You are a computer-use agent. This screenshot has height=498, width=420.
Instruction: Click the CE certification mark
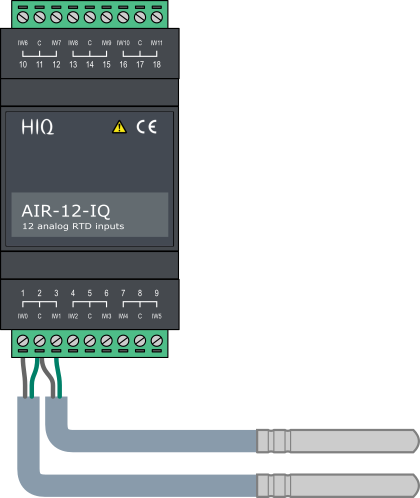click(x=146, y=127)
